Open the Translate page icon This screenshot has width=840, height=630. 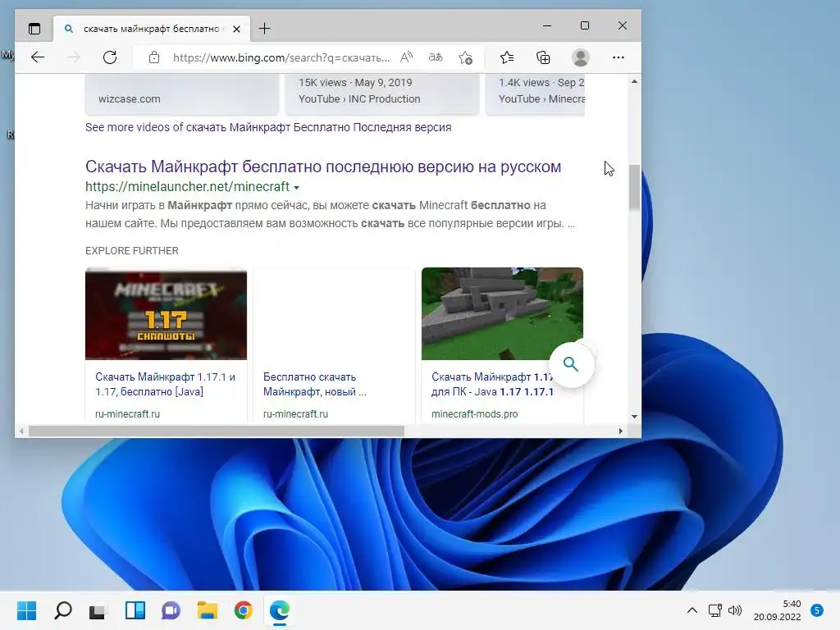coord(436,57)
